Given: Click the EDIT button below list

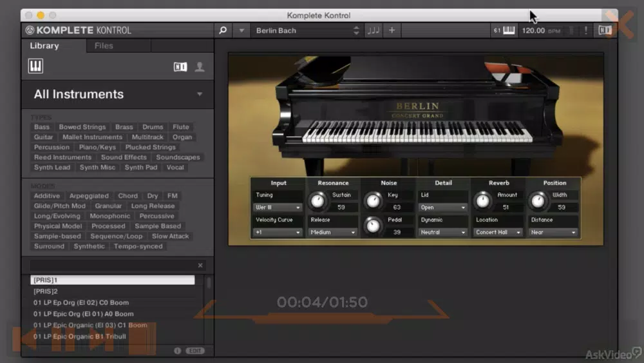Looking at the screenshot, I should coord(195,351).
